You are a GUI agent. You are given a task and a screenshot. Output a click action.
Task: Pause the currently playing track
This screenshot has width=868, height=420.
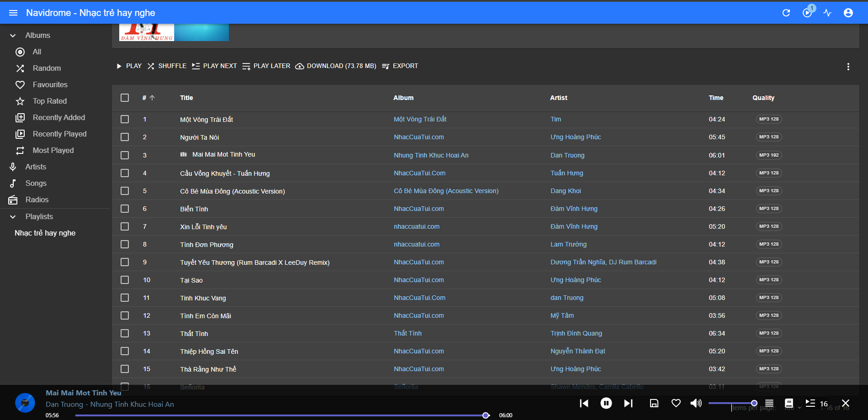pyautogui.click(x=606, y=403)
